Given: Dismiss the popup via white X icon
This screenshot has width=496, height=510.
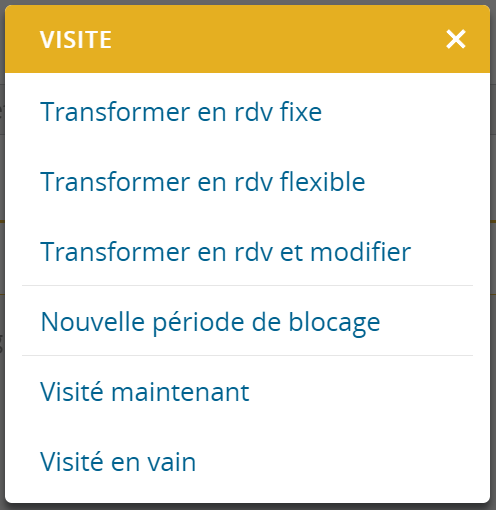Looking at the screenshot, I should click(x=456, y=39).
